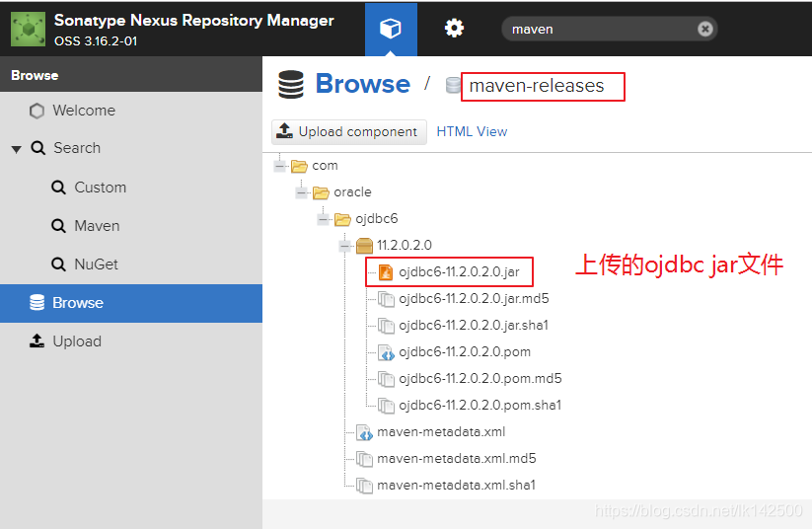Open Custom search

(100, 188)
